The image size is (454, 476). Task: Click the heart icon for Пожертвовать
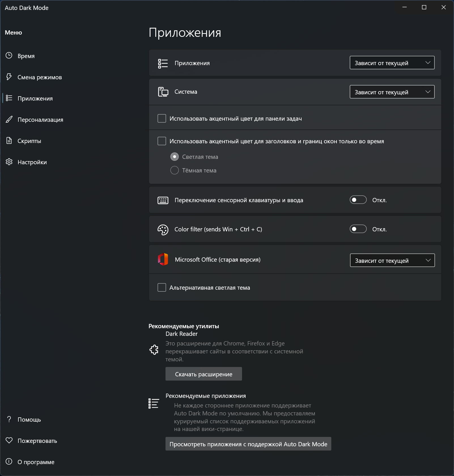tap(9, 440)
